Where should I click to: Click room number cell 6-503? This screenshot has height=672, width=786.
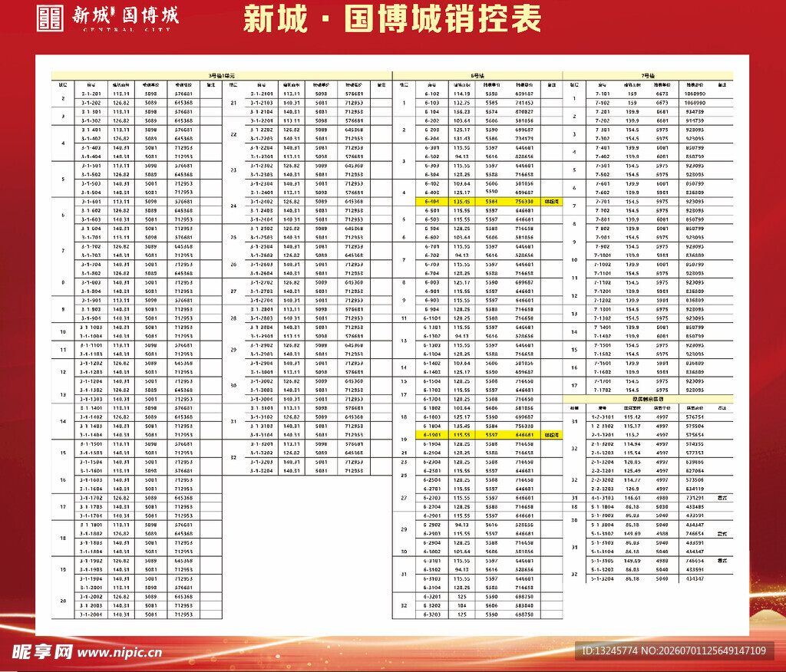click(432, 219)
